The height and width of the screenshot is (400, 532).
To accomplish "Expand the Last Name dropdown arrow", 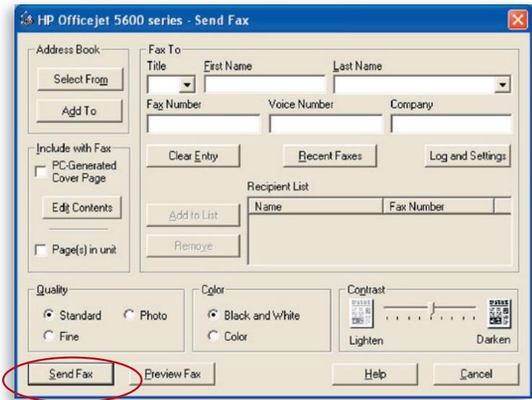I will click(x=502, y=84).
